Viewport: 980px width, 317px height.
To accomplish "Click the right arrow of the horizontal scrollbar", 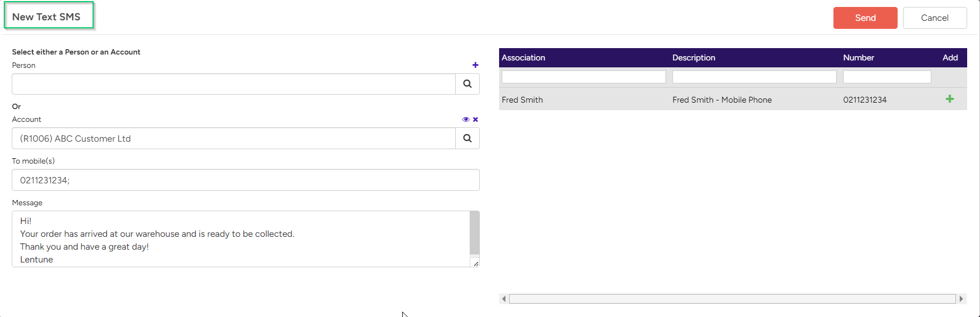I will click(961, 299).
